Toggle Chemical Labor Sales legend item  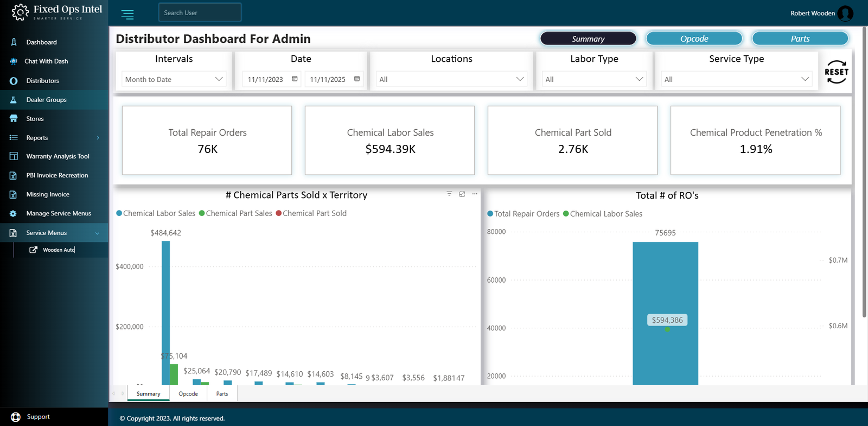tap(156, 213)
